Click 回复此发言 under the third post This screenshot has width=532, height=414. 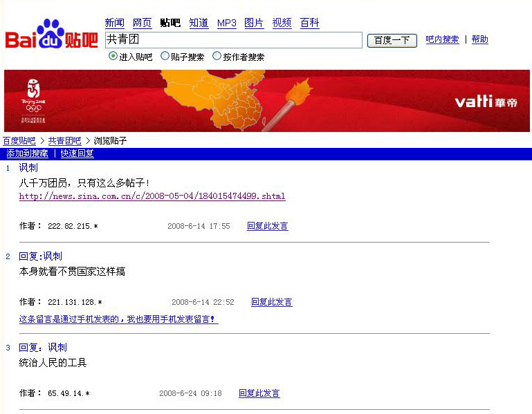tap(259, 393)
